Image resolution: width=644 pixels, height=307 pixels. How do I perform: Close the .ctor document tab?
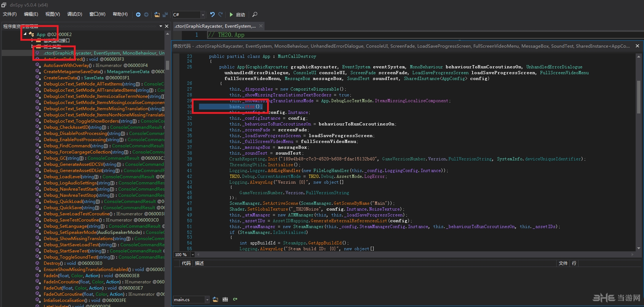coord(261,26)
